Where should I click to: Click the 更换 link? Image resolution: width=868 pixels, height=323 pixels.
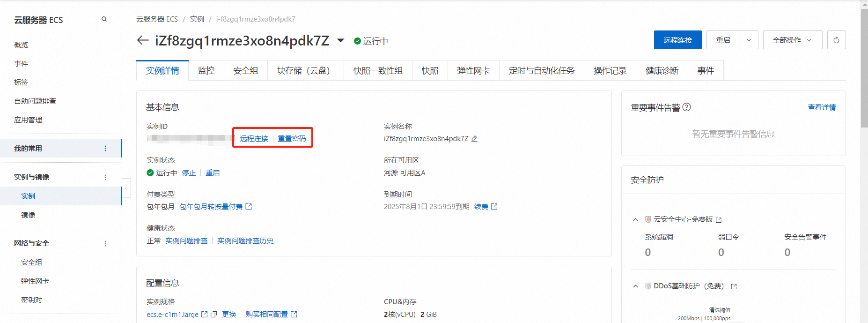pyautogui.click(x=229, y=314)
